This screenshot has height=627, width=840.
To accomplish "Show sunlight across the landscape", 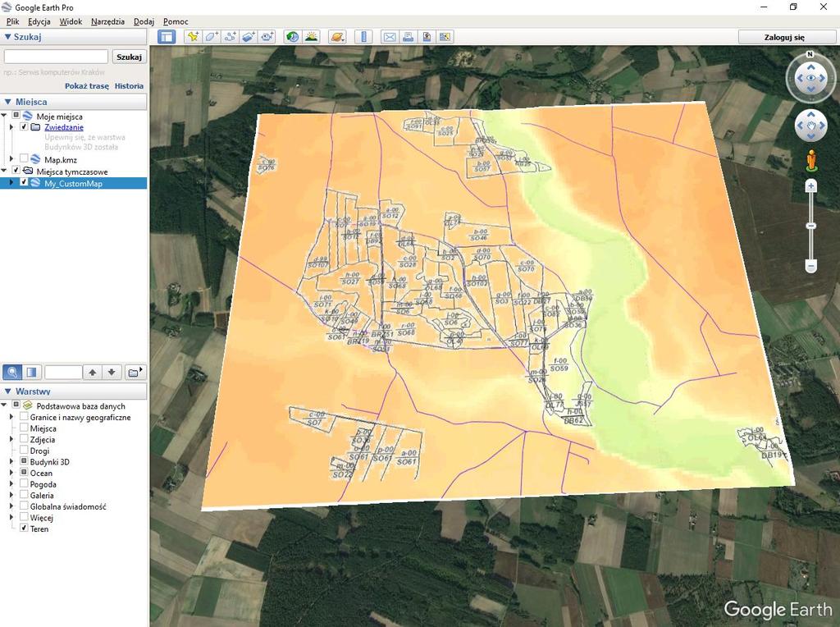I will point(311,37).
